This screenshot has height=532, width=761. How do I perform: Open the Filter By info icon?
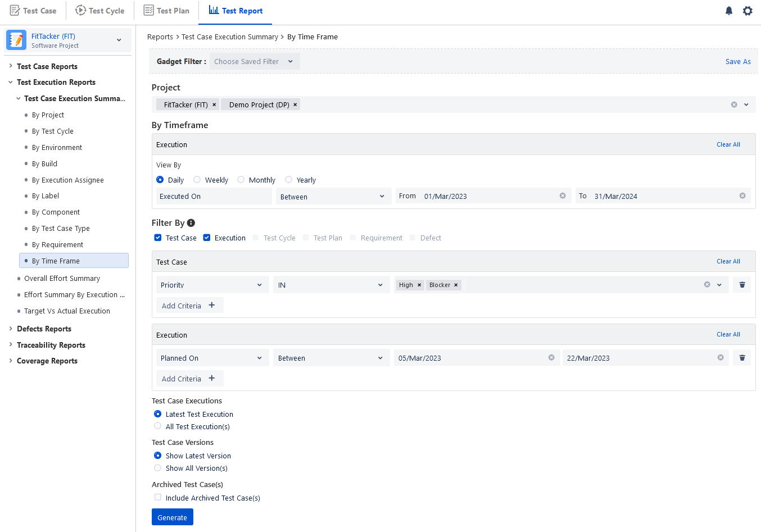click(191, 222)
